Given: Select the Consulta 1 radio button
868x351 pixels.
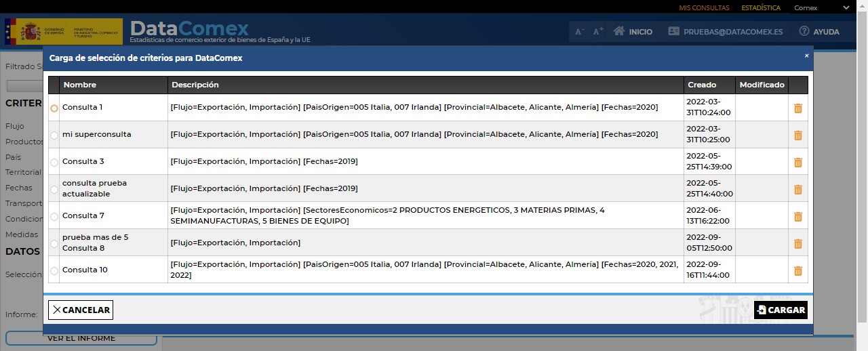Looking at the screenshot, I should pos(54,108).
